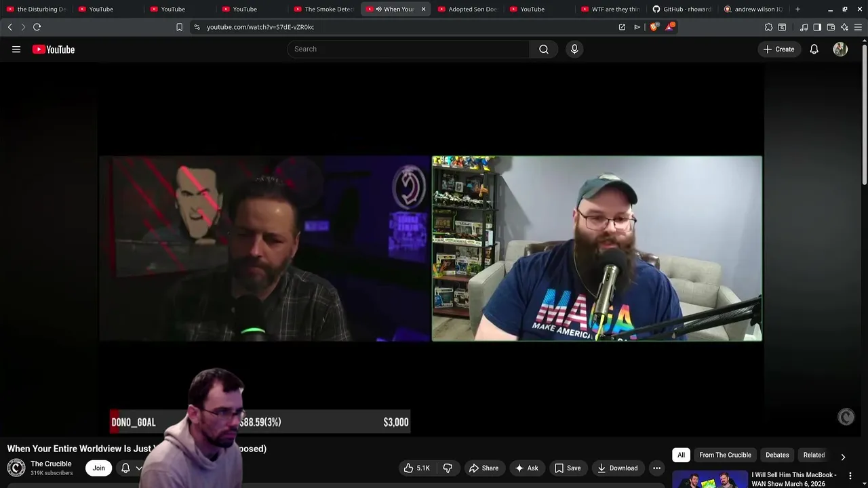
Task: Open YouTube notifications bell in header
Action: click(814, 49)
